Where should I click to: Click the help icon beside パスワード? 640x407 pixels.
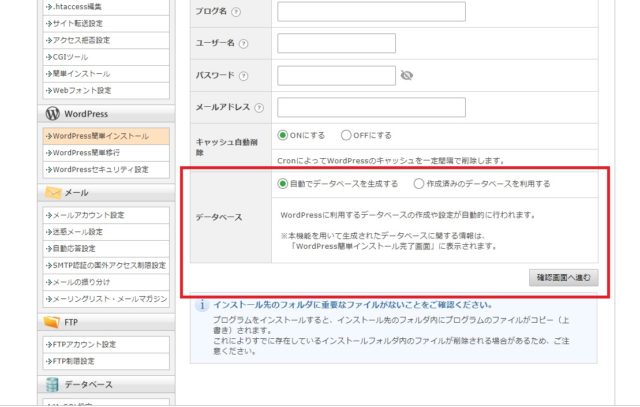243,76
